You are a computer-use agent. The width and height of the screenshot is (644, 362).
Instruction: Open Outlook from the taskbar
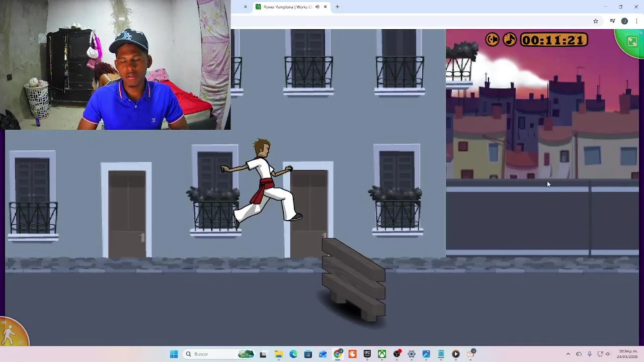323,354
